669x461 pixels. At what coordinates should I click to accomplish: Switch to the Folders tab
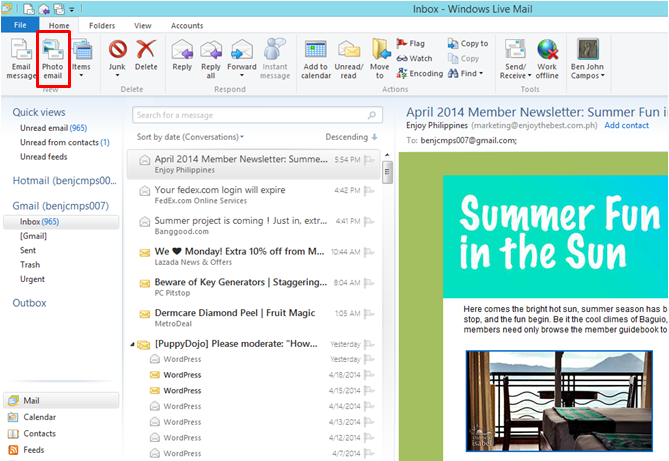[102, 26]
